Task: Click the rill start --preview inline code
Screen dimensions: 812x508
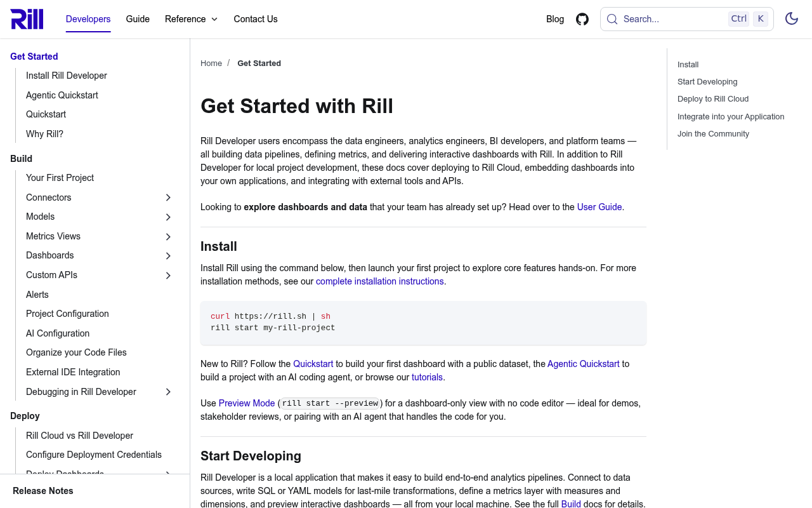Action: pos(330,403)
